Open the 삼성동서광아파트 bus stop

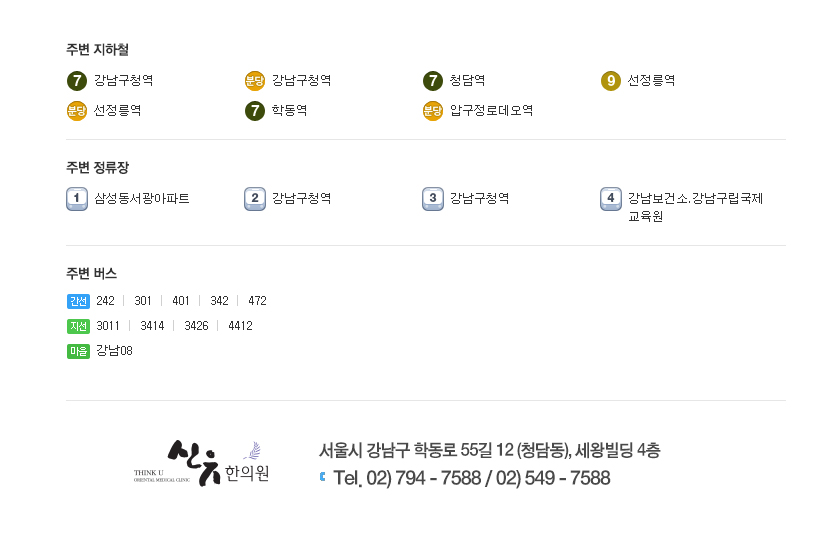(142, 199)
